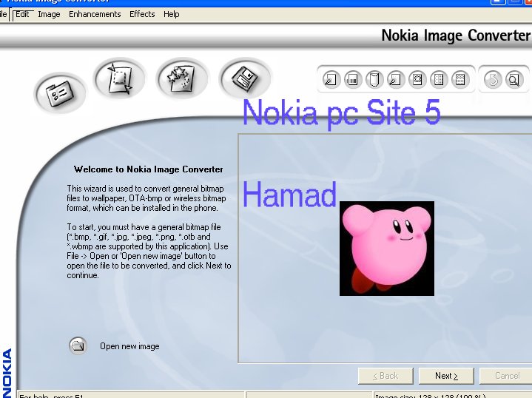Open the Image menu
Screen dimensions: 532x398
click(x=49, y=14)
